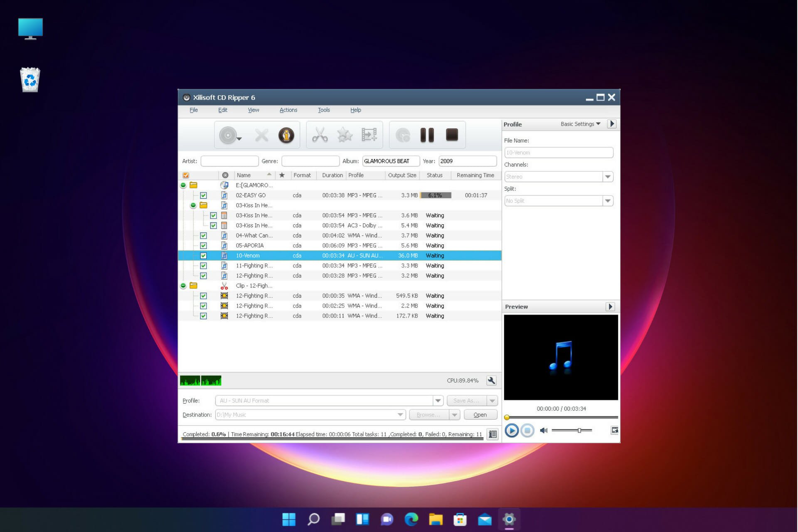Image resolution: width=798 pixels, height=532 pixels.
Task: Click the Remove X icon in toolbar
Action: 261,135
